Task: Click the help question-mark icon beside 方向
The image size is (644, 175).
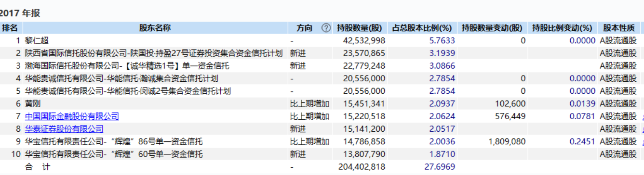Action: click(326, 28)
